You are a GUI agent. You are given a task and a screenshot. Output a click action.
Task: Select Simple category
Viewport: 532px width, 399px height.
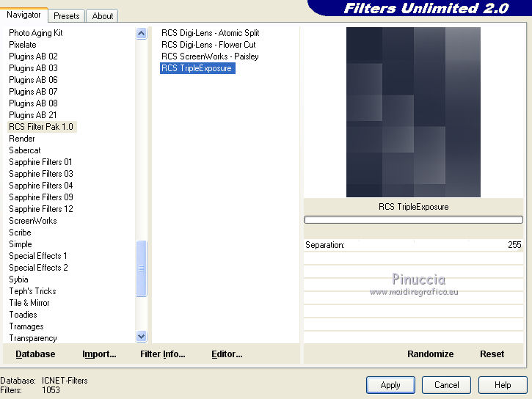21,244
